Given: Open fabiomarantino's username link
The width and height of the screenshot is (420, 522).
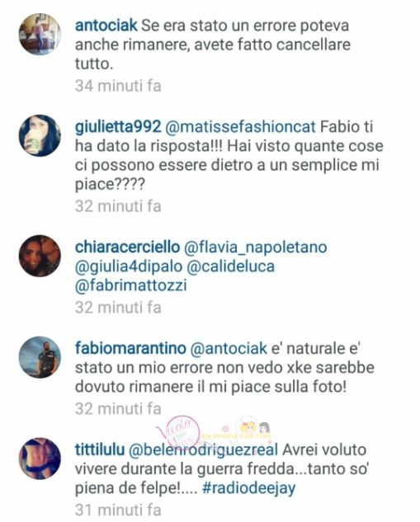Looking at the screenshot, I should click(130, 348).
